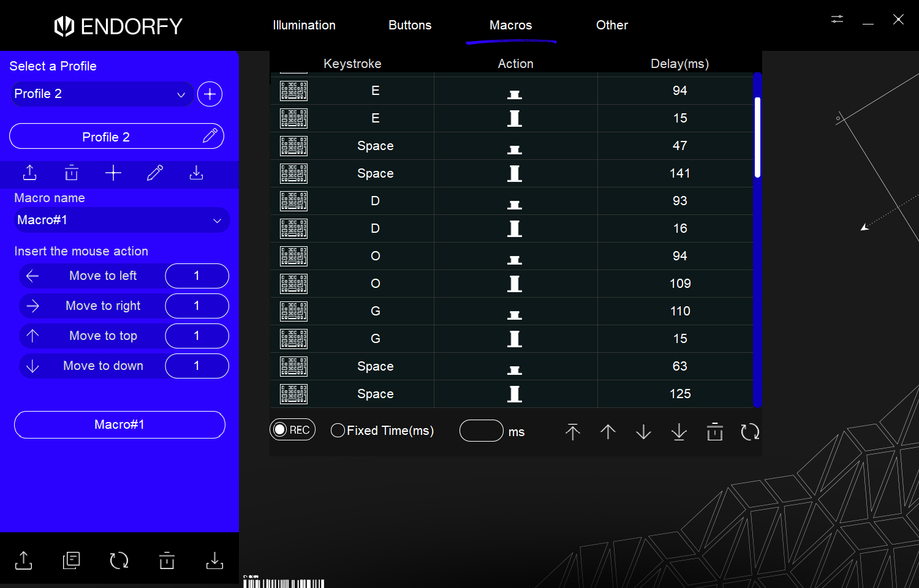Move selected keystroke to top of list
Screen dimensions: 919x588
[x=572, y=432]
